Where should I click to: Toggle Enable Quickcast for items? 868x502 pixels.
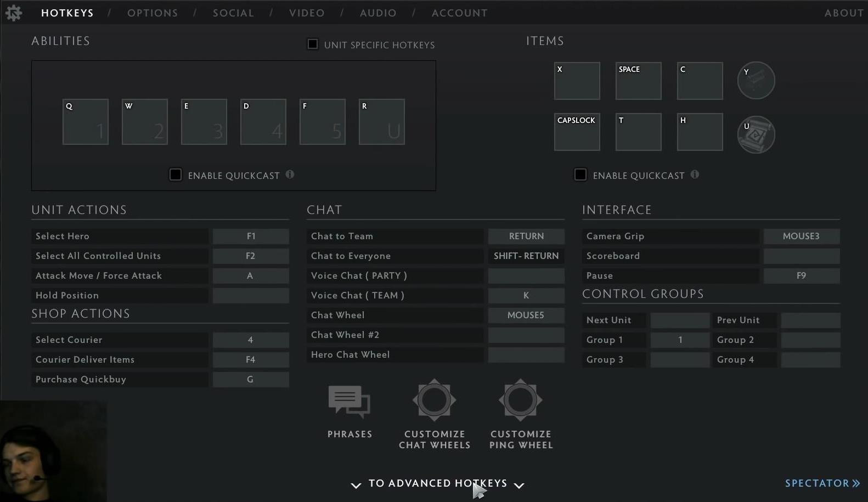(x=580, y=174)
